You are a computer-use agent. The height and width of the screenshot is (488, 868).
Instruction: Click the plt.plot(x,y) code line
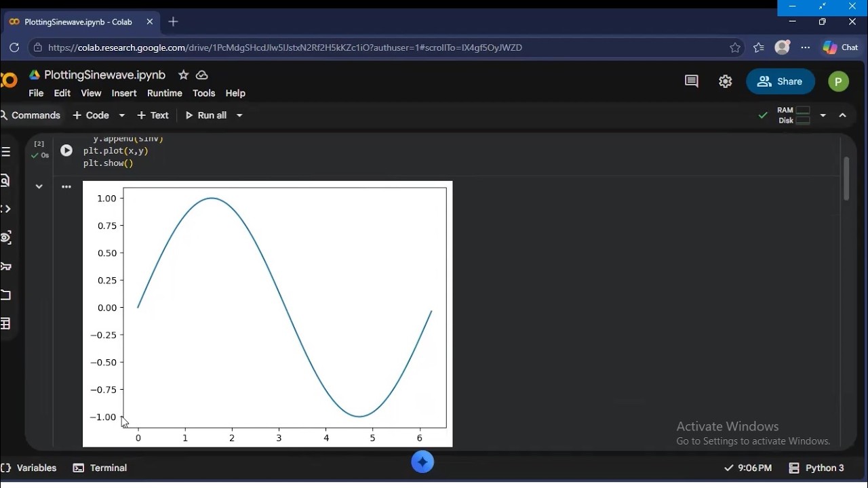(115, 151)
